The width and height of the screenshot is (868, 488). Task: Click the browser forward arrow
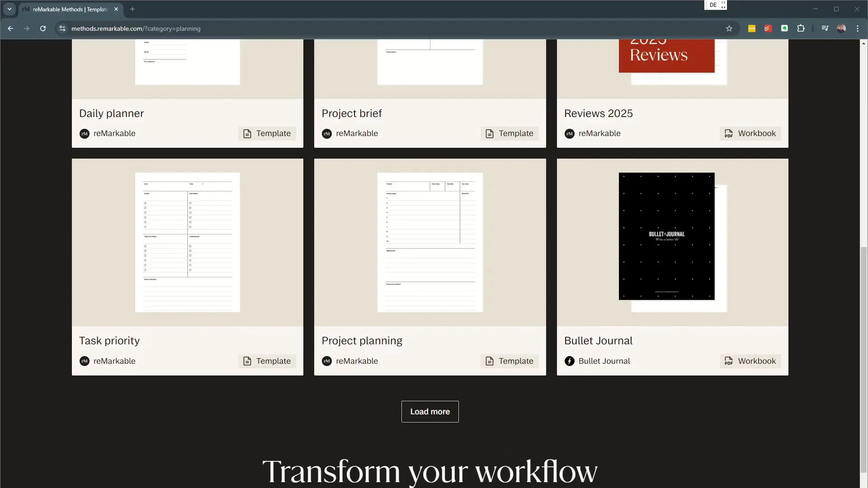coord(27,28)
